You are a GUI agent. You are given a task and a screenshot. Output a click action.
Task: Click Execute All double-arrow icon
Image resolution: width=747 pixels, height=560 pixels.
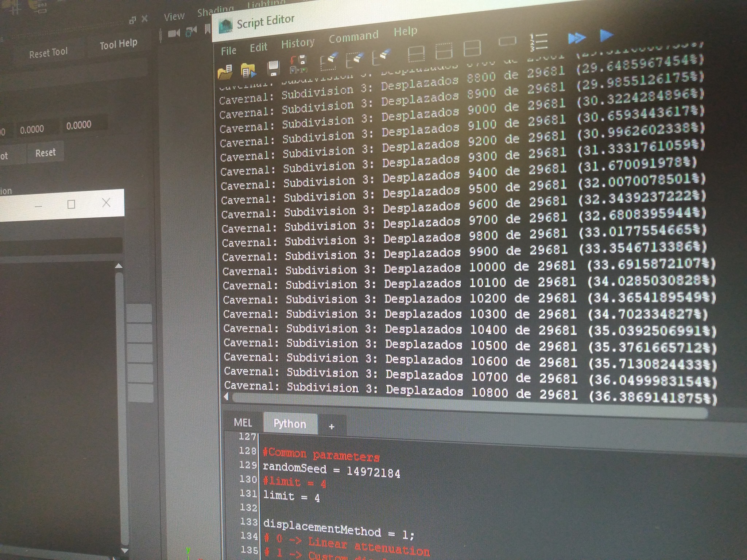click(577, 38)
